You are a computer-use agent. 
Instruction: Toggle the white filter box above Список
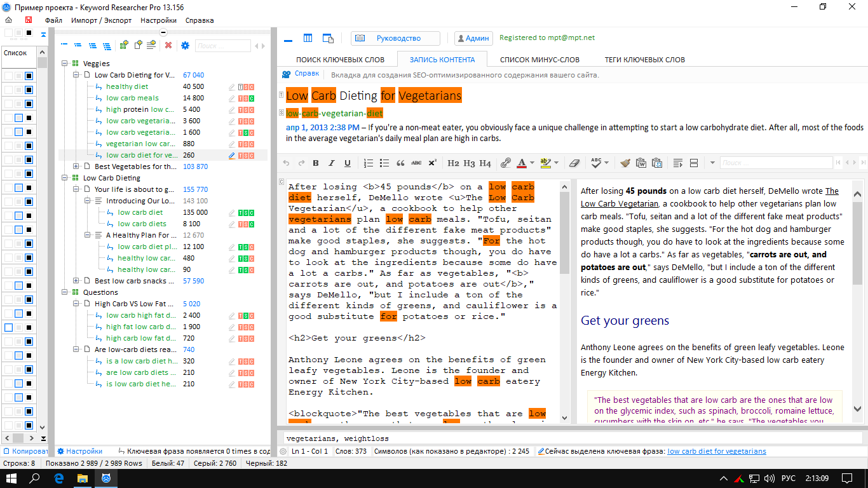click(x=8, y=32)
